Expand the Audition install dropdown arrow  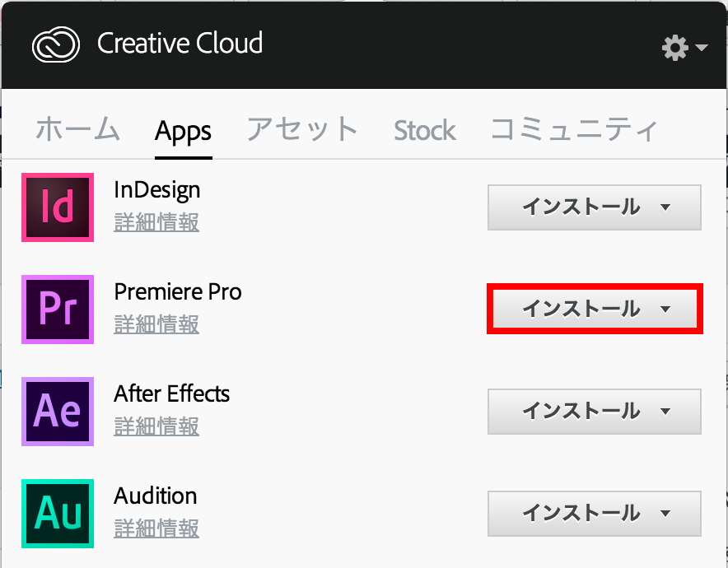(x=666, y=514)
